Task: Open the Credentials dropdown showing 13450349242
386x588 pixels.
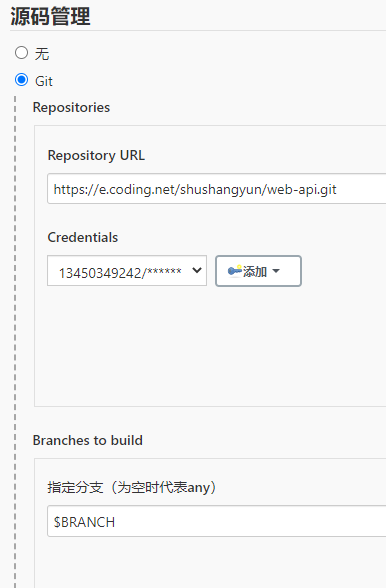Action: pos(127,271)
